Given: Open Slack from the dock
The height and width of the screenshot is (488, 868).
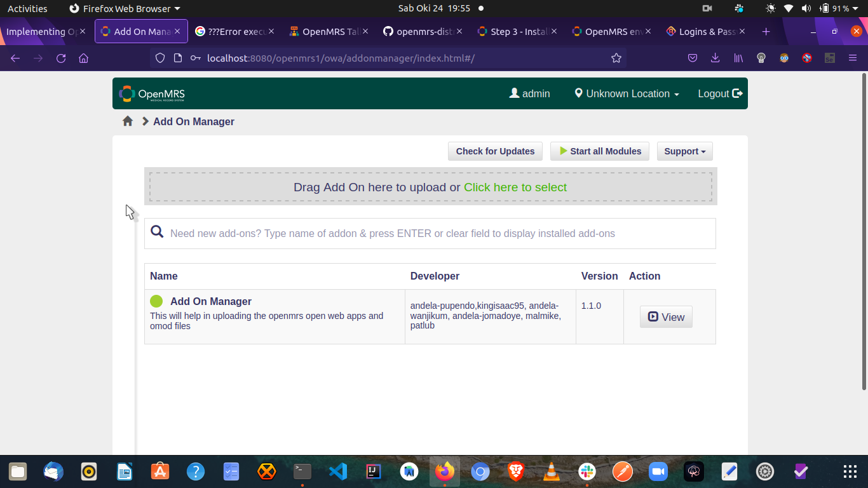Looking at the screenshot, I should (x=587, y=471).
